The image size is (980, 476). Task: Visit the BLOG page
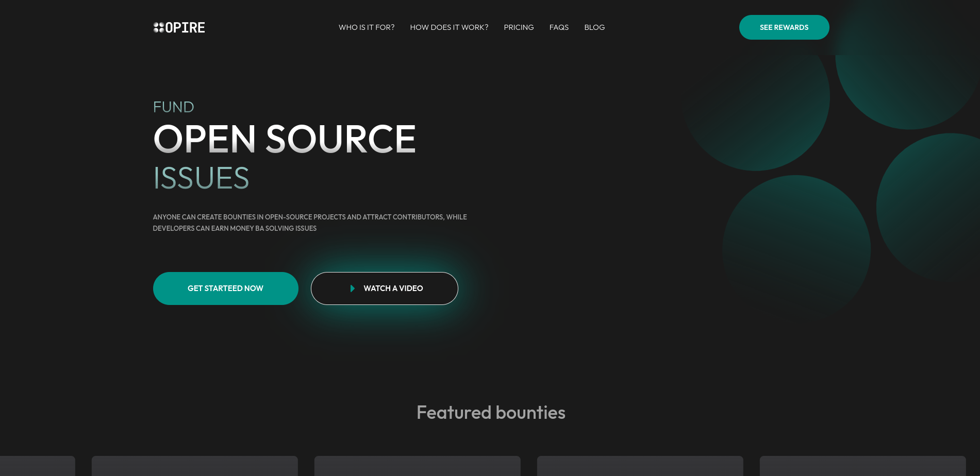[594, 27]
